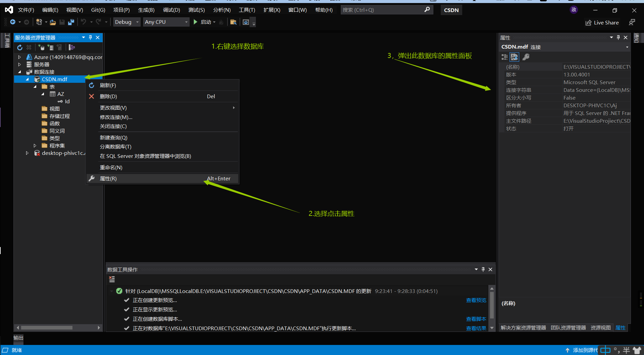
Task: Click the Live Share icon
Action: [x=589, y=22]
